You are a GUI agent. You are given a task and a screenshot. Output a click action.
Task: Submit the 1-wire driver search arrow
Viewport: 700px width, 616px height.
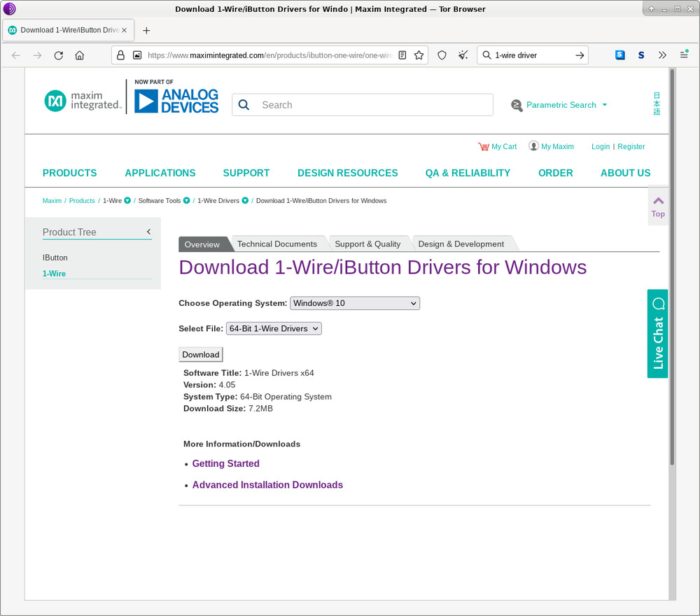(580, 55)
